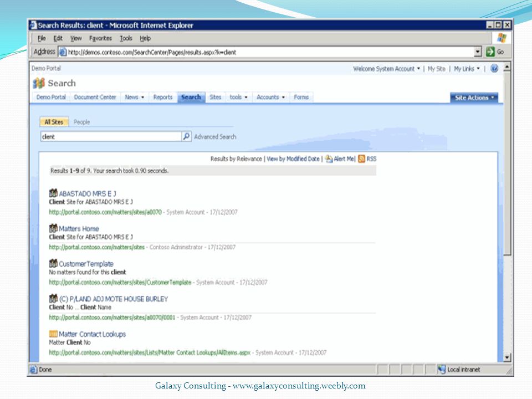Open (C) P/LAND ADJ MOTE HOUSE BURLEY
The height and width of the screenshot is (399, 532).
click(114, 299)
